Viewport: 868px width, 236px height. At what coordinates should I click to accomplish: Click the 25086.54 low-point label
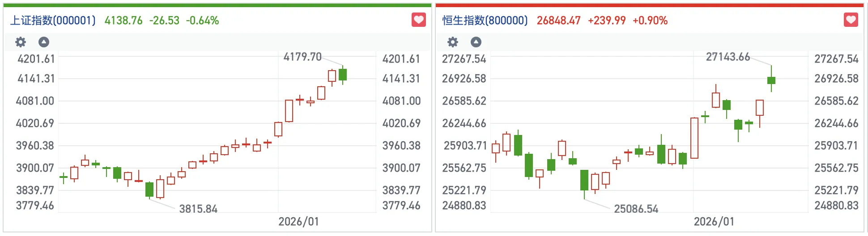(x=636, y=209)
